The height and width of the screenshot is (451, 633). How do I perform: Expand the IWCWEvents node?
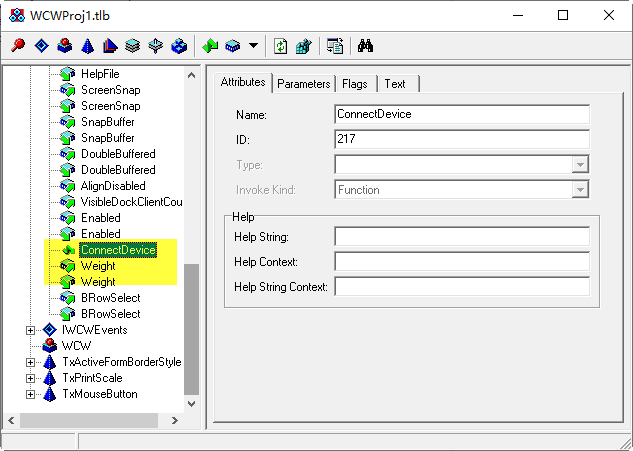coord(30,330)
